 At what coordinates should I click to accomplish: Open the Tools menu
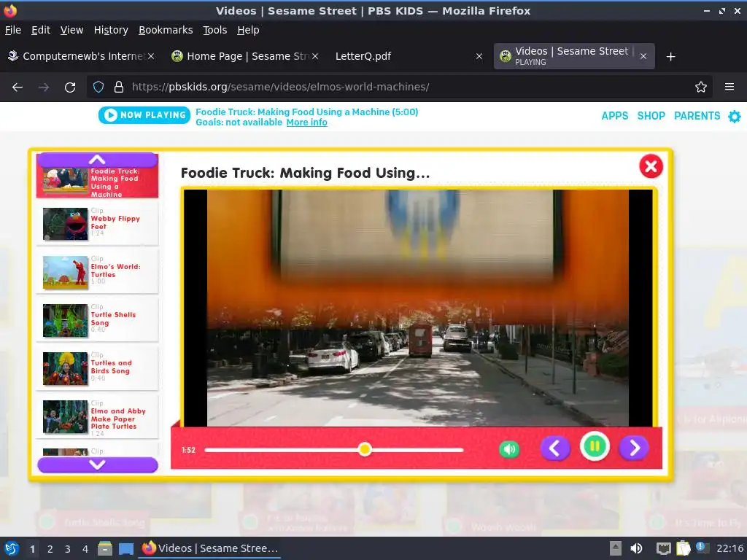215,30
